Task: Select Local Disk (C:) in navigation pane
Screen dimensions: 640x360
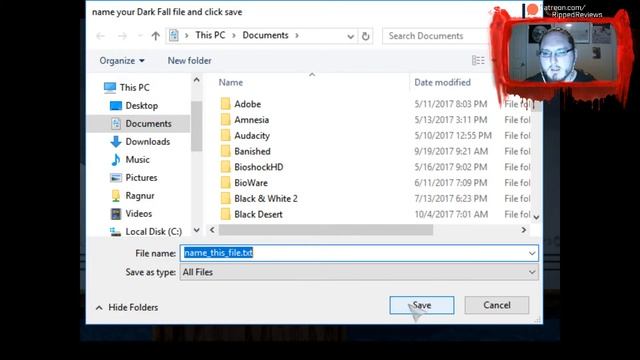Action: coord(153,231)
